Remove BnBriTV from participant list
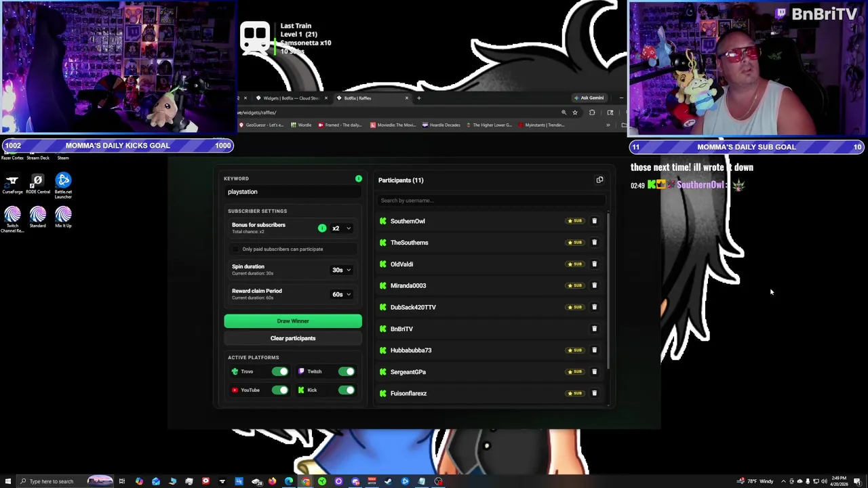The height and width of the screenshot is (488, 868). click(594, 329)
